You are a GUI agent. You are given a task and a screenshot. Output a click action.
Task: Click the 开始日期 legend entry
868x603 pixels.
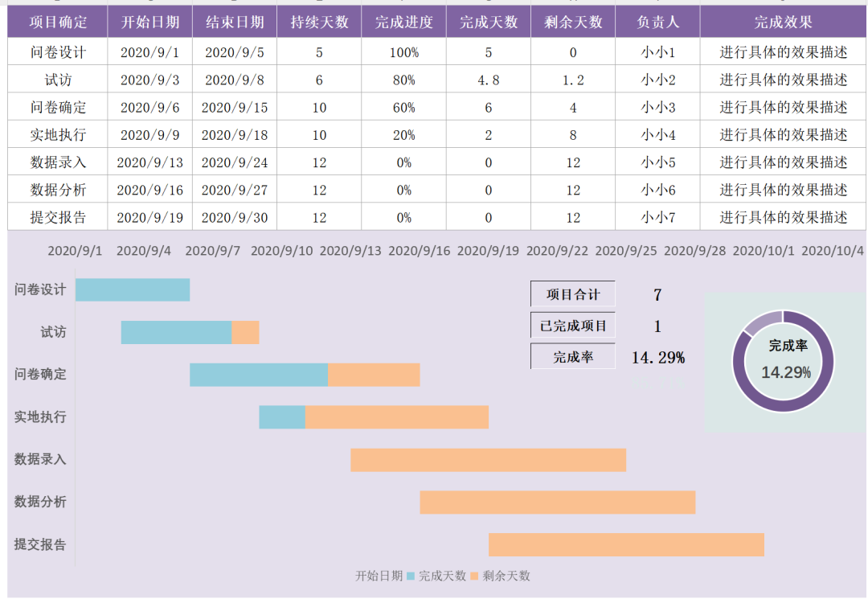pos(379,576)
